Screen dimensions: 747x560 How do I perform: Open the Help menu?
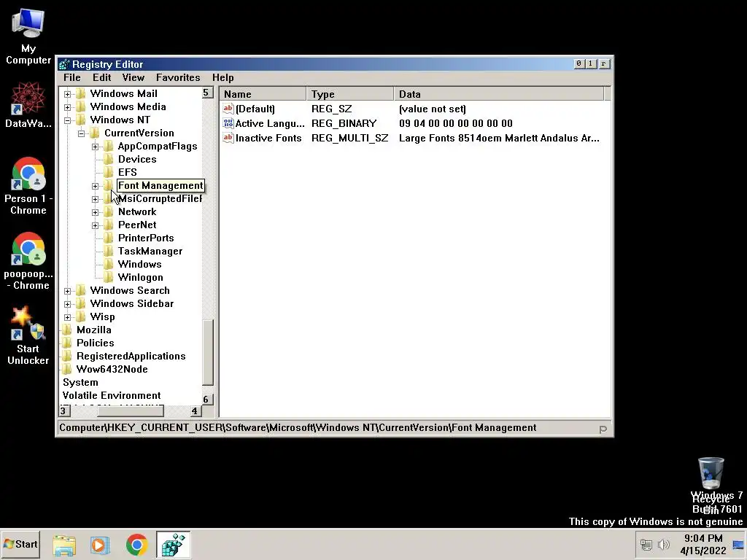(223, 77)
